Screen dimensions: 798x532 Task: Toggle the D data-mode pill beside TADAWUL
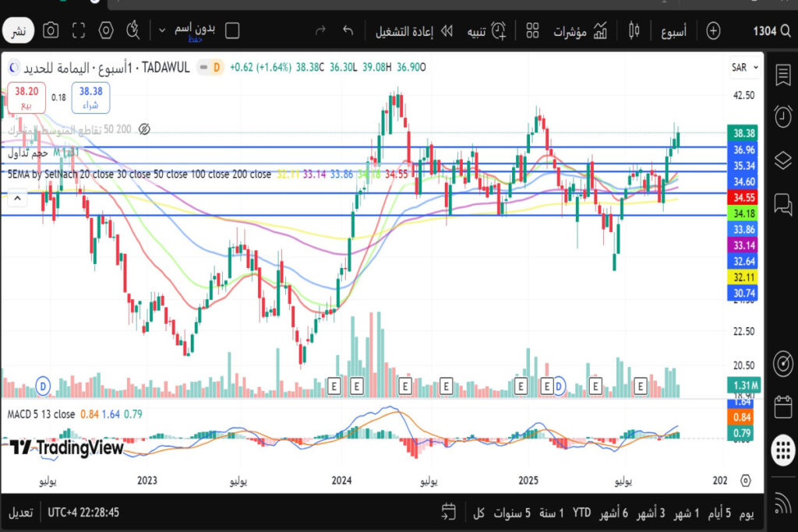coord(215,68)
